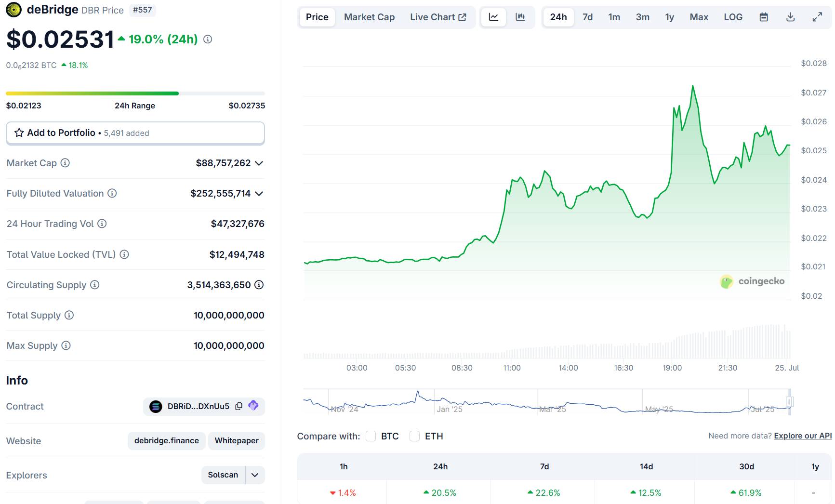This screenshot has width=835, height=504.
Task: Show Total Supply info icon
Action: coord(69,315)
